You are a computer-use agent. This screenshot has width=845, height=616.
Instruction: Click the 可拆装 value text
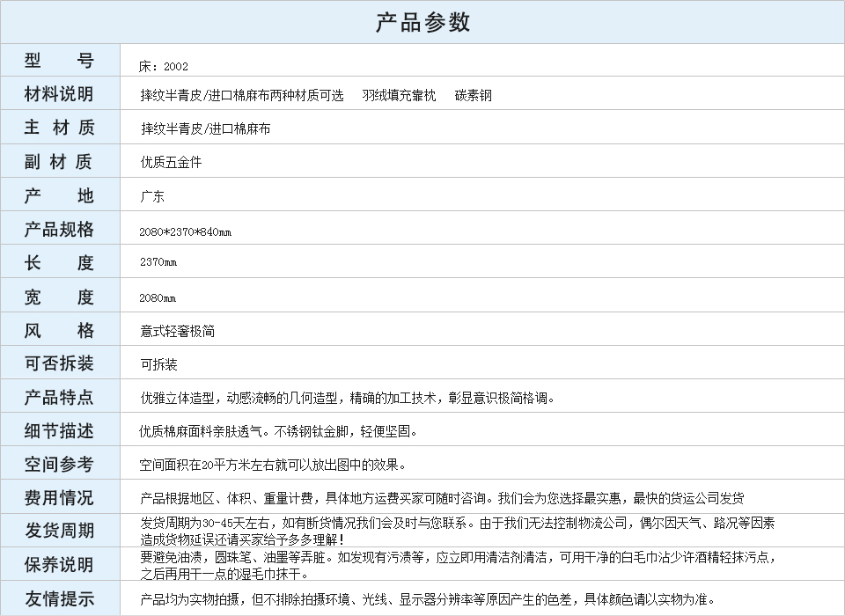coord(158,364)
